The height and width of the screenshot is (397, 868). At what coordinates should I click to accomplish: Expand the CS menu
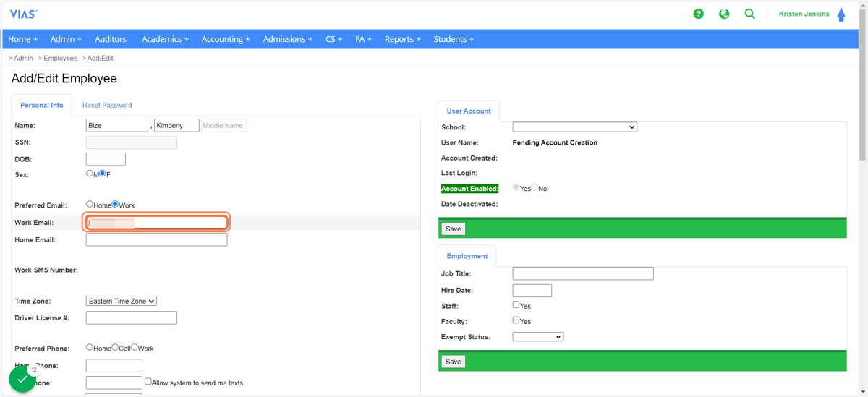[334, 39]
